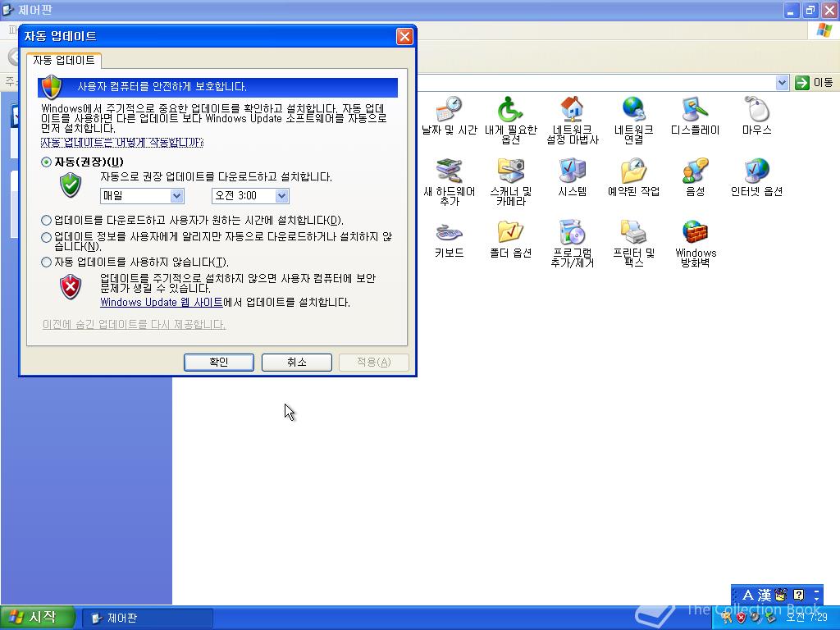Open the 프린터 및 팩스 icon

pyautogui.click(x=634, y=243)
